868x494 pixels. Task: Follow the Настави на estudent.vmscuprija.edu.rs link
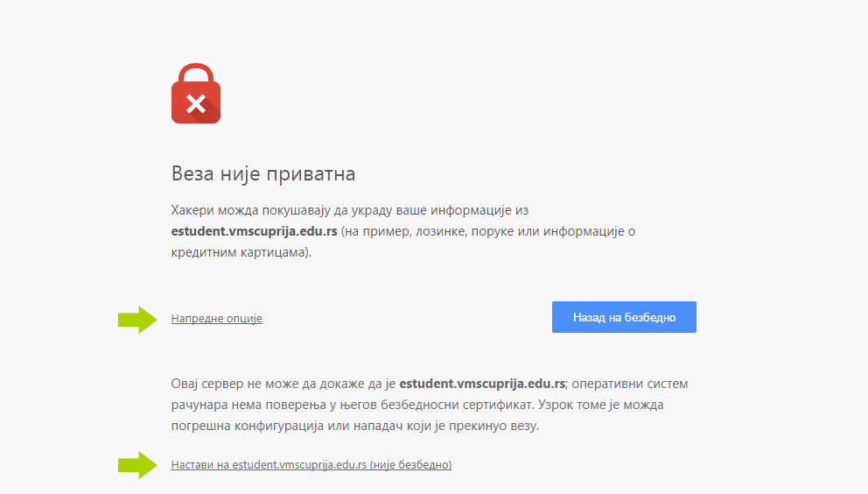[x=269, y=465]
